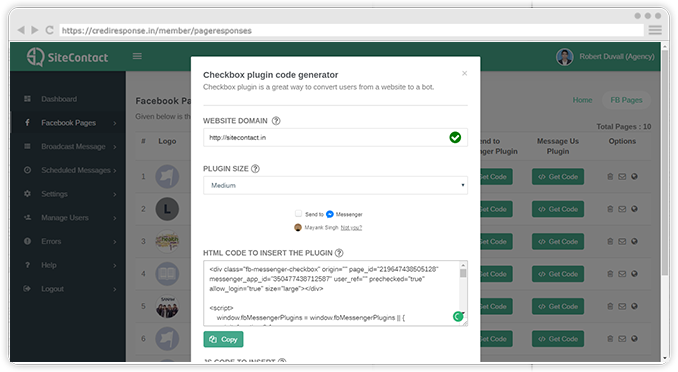Click trash icon in row 5

(610, 306)
